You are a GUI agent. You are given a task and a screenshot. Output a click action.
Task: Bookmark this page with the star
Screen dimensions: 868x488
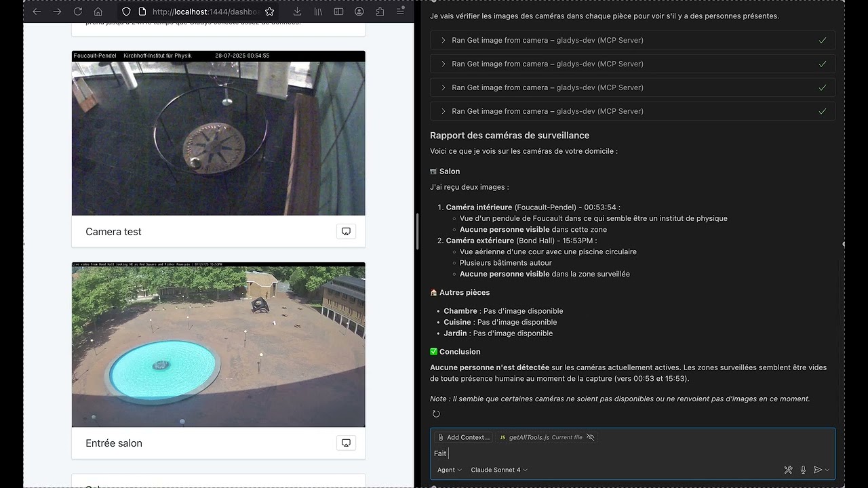click(269, 12)
